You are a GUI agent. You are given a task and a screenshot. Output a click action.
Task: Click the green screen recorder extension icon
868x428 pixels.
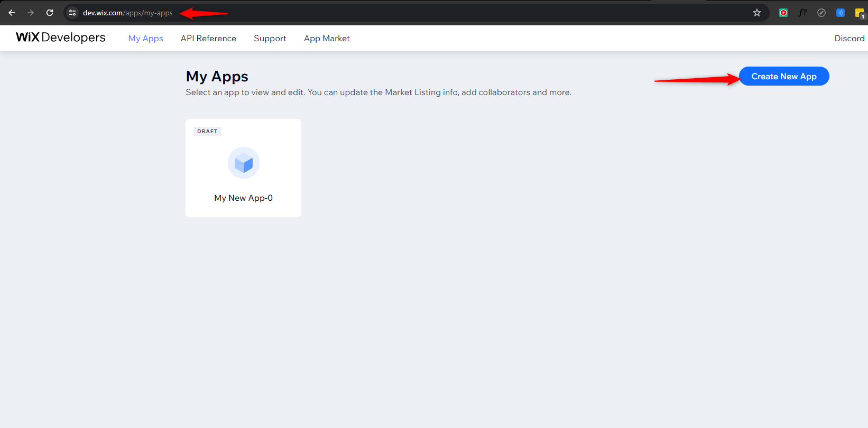click(783, 13)
